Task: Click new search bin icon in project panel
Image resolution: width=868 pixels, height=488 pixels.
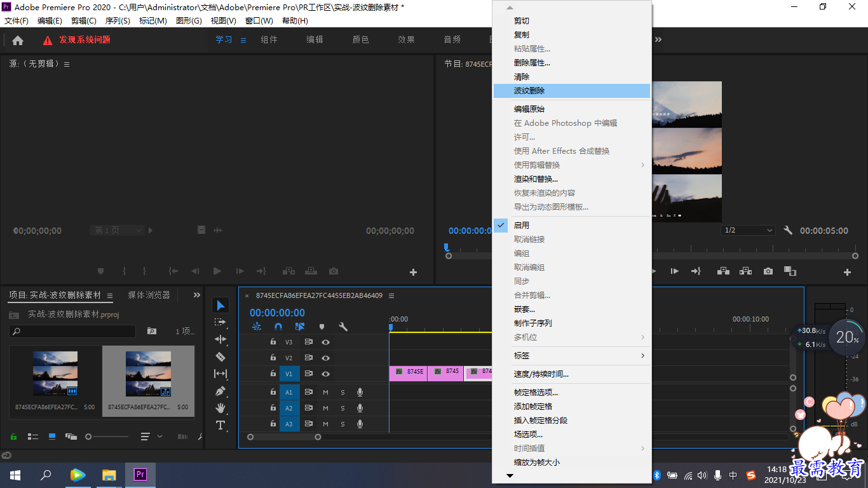Action: click(x=152, y=331)
